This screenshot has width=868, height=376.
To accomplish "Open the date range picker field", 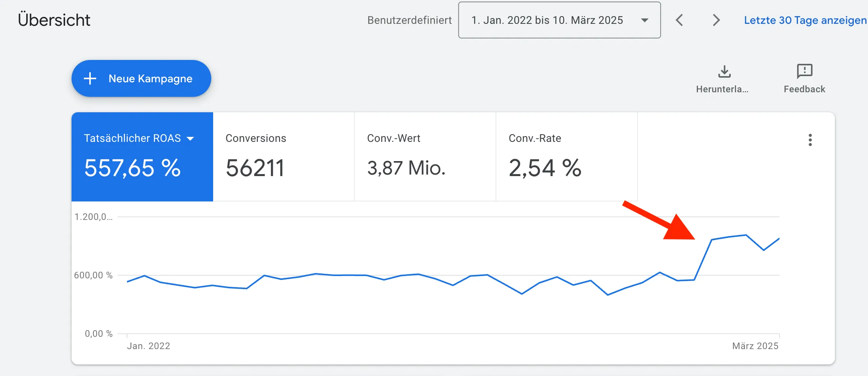I will coord(547,20).
